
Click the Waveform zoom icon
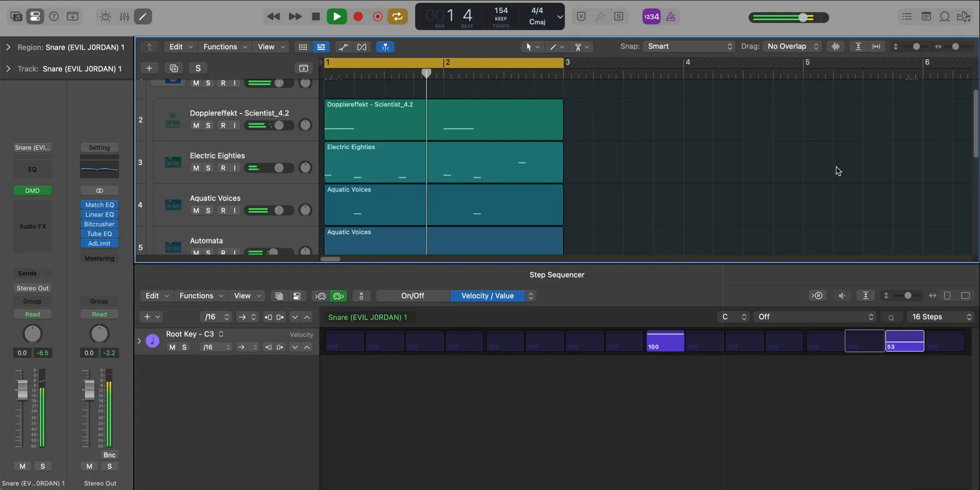836,46
